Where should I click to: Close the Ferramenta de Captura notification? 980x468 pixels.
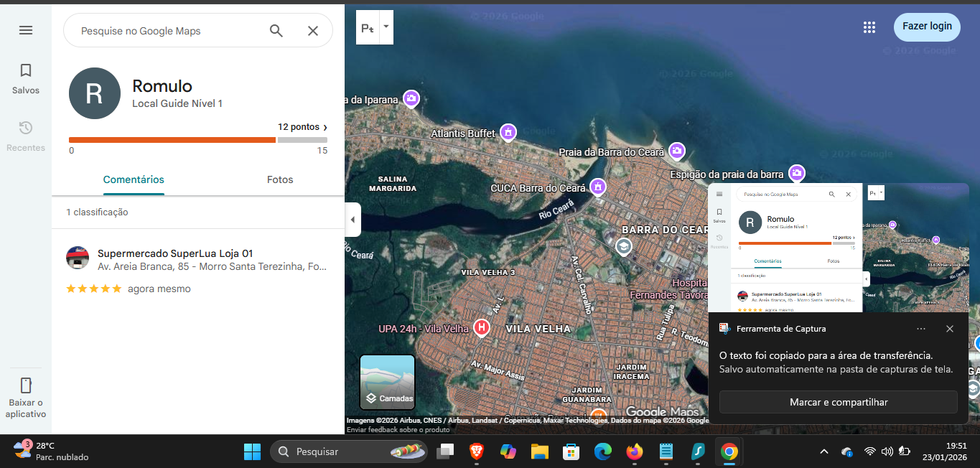click(950, 329)
